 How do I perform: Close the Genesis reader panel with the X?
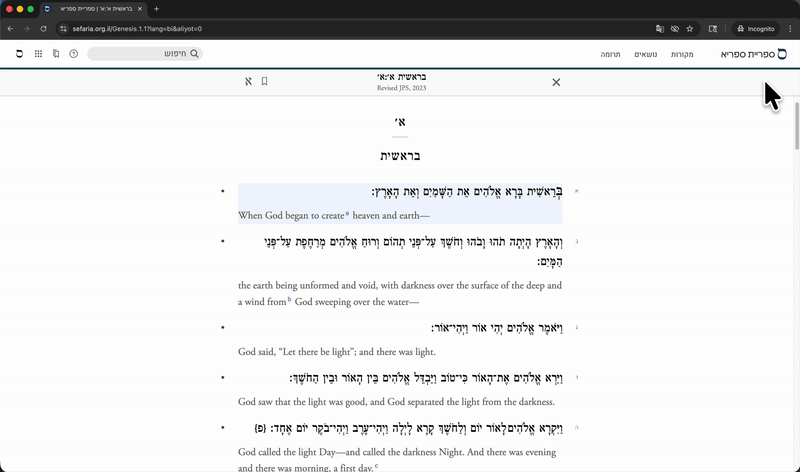tap(556, 82)
